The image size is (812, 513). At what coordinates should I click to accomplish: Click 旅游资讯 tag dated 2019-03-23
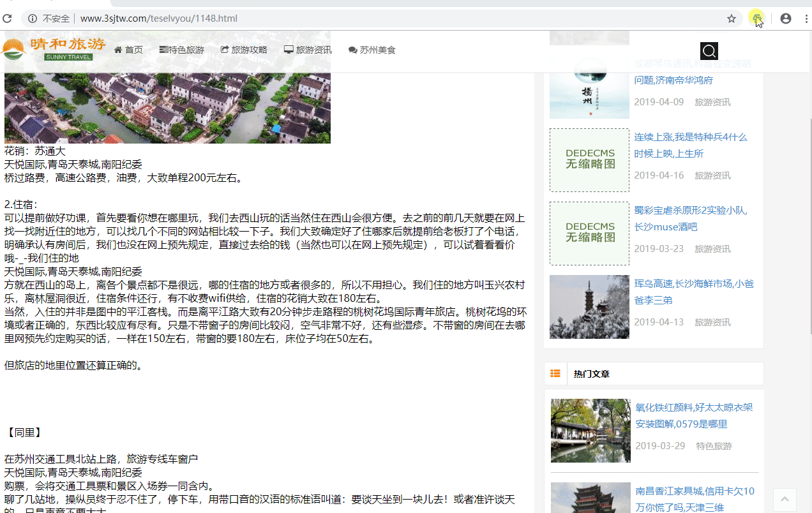712,249
